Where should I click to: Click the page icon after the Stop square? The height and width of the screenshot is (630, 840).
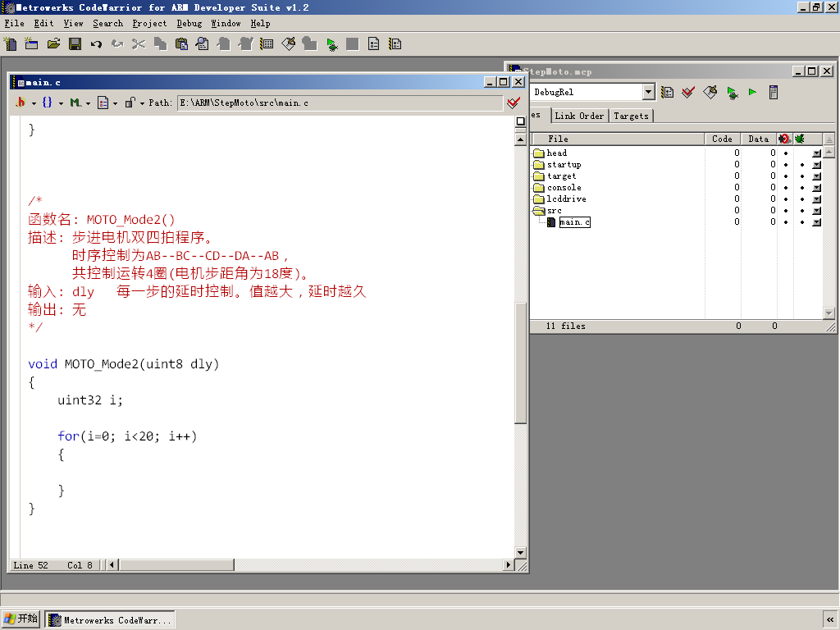coord(374,44)
